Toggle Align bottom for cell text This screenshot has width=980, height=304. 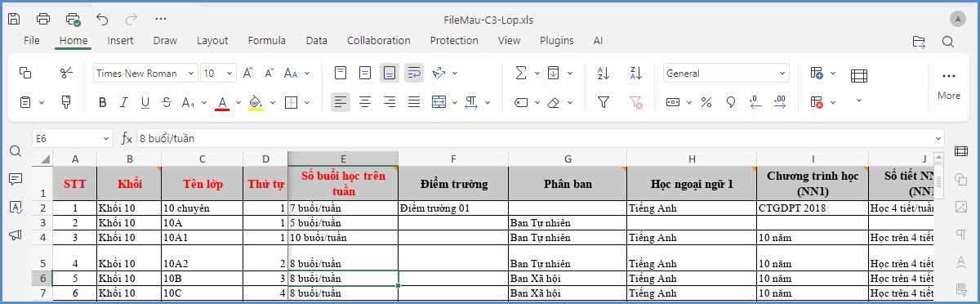tap(390, 74)
